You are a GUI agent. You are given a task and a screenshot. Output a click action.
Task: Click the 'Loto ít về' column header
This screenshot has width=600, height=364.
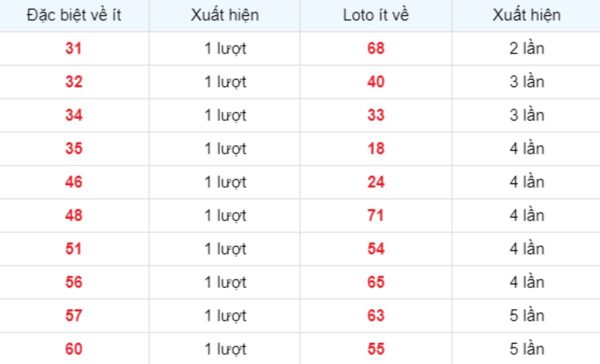[375, 15]
